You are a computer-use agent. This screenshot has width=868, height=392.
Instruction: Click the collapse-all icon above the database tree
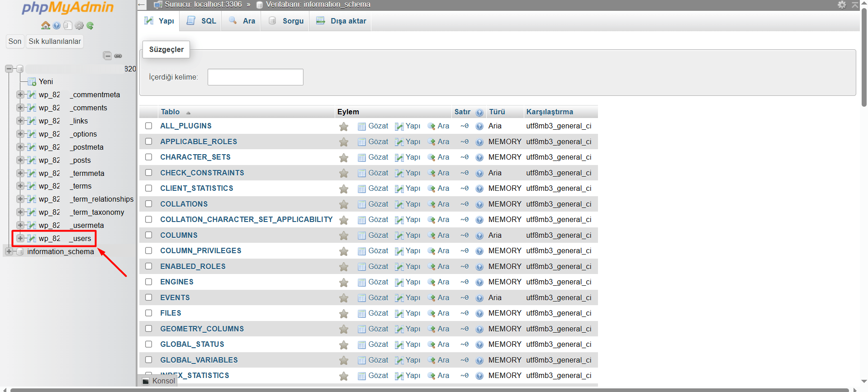tap(107, 56)
